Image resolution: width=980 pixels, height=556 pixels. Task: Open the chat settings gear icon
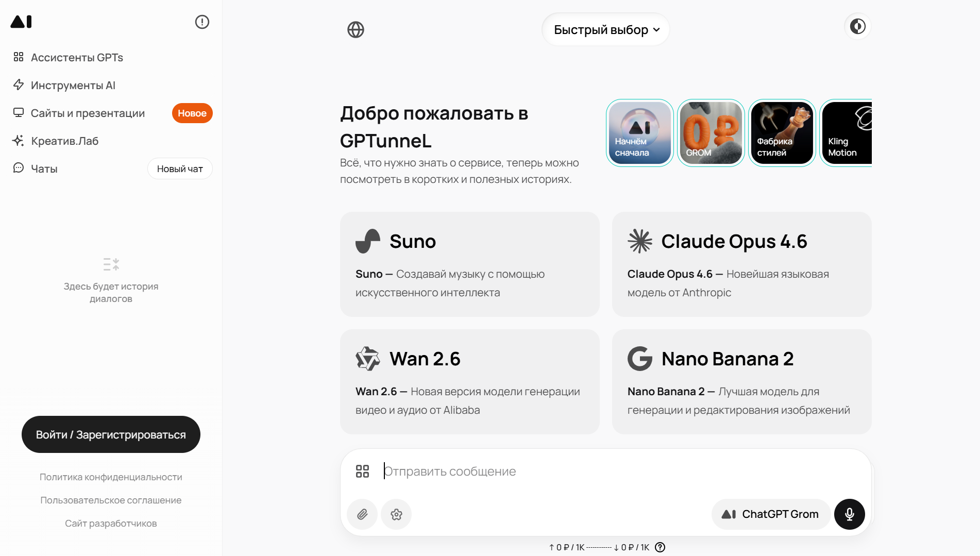396,514
